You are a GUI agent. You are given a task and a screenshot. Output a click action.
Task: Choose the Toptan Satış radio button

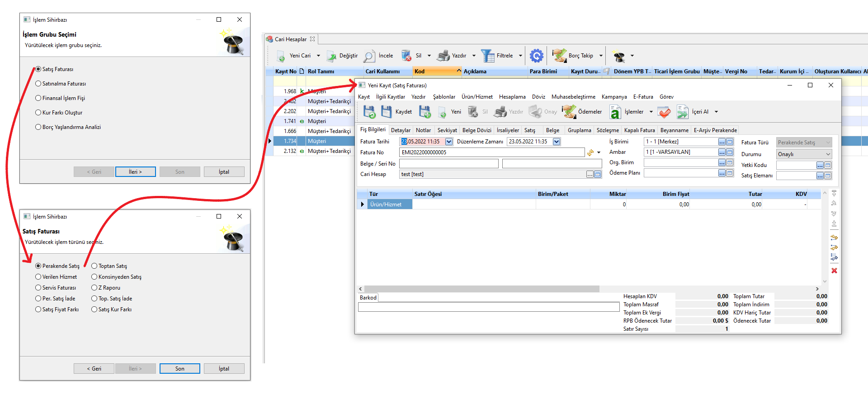click(94, 266)
